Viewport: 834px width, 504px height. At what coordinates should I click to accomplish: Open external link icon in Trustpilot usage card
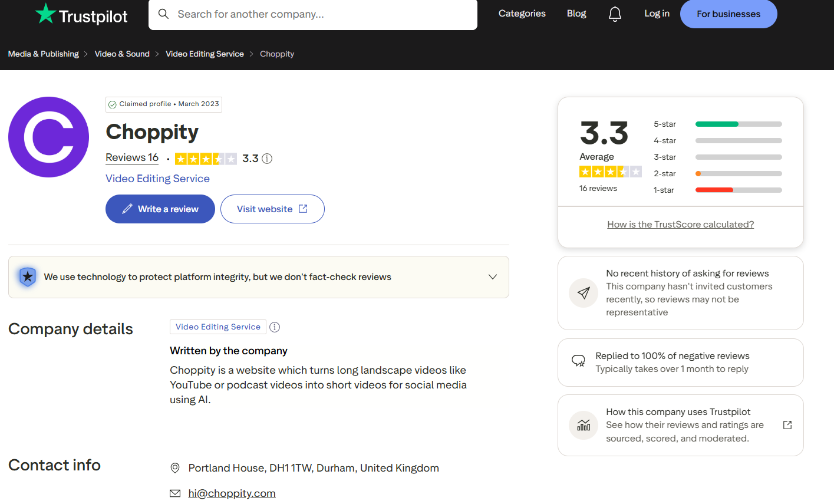(787, 425)
